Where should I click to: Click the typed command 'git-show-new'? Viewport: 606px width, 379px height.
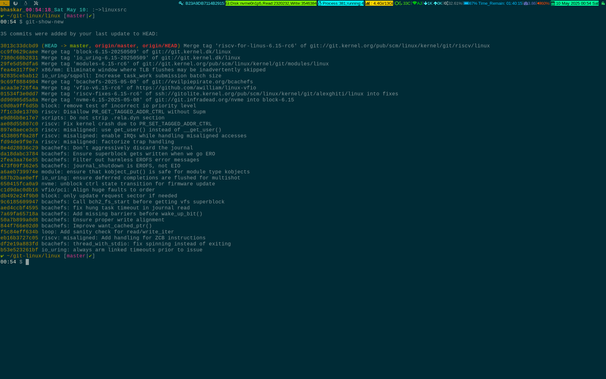(x=44, y=22)
